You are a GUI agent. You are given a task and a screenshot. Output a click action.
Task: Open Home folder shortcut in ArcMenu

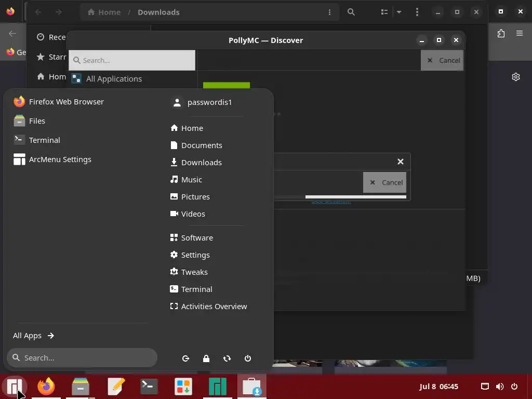coord(187,128)
